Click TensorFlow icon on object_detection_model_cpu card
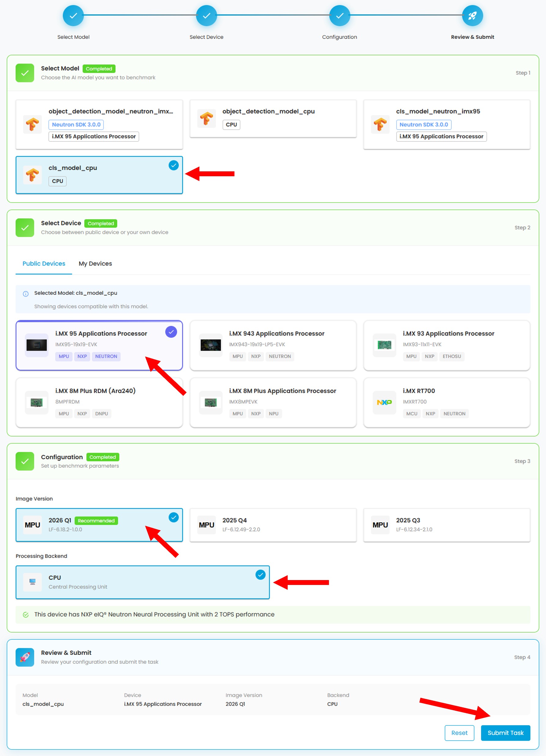The image size is (546, 756). (x=206, y=118)
